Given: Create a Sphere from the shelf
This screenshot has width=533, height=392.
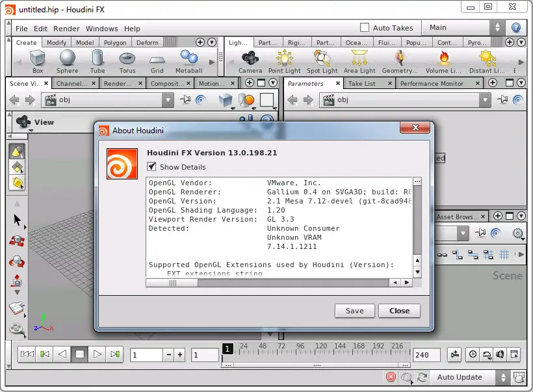Looking at the screenshot, I should [68, 62].
